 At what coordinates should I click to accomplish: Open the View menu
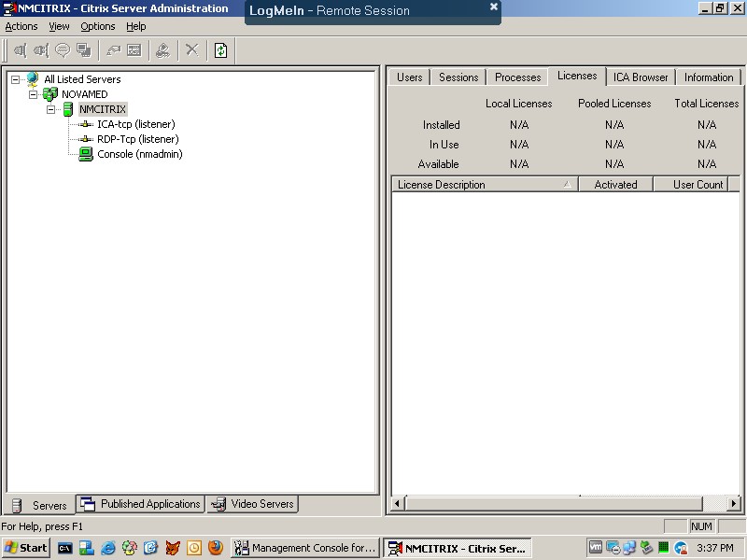59,27
